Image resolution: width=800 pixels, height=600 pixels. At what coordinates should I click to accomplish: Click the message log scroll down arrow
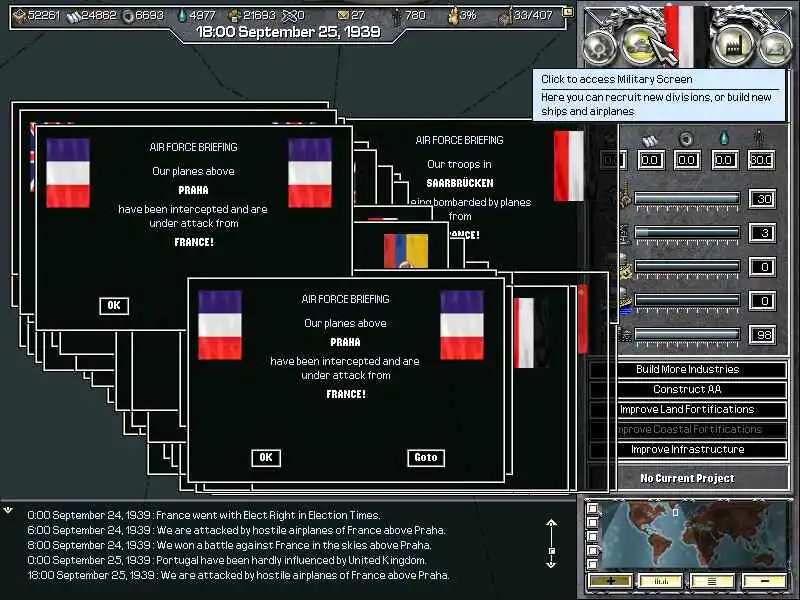551,564
